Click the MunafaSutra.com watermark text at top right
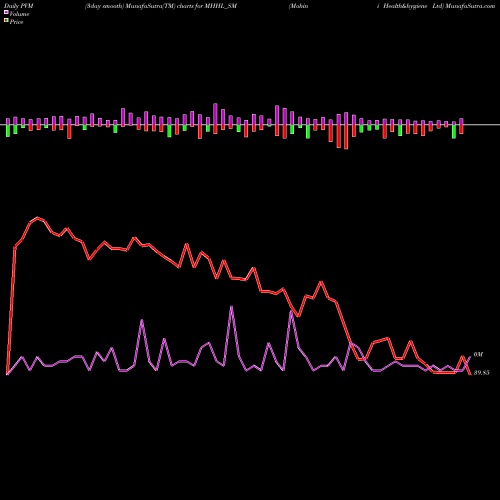Image resolution: width=500 pixels, height=500 pixels. pyautogui.click(x=470, y=6)
